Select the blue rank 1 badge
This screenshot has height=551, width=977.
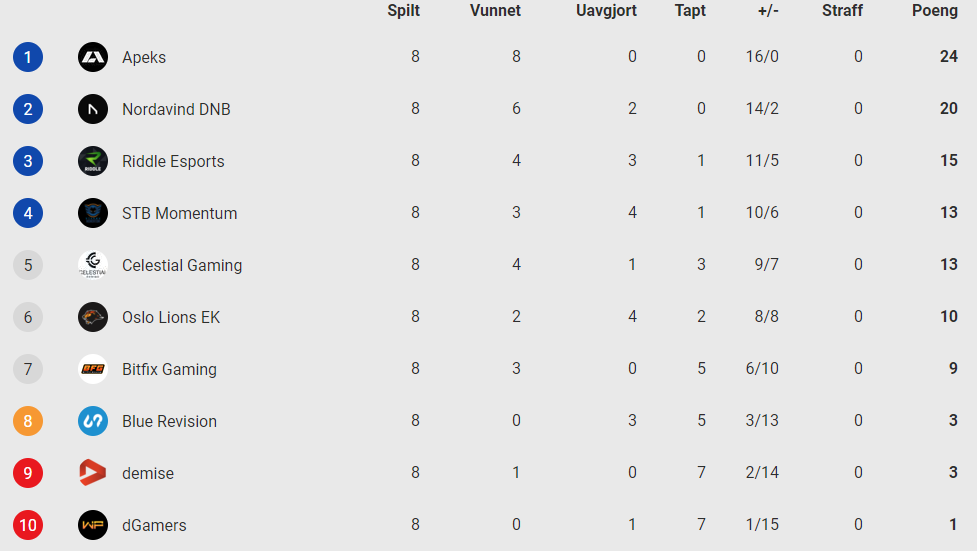[28, 57]
